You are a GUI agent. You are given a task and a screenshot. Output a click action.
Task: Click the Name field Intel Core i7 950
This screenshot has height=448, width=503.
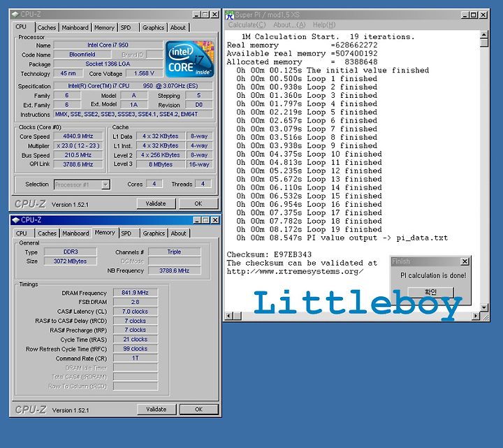point(108,45)
